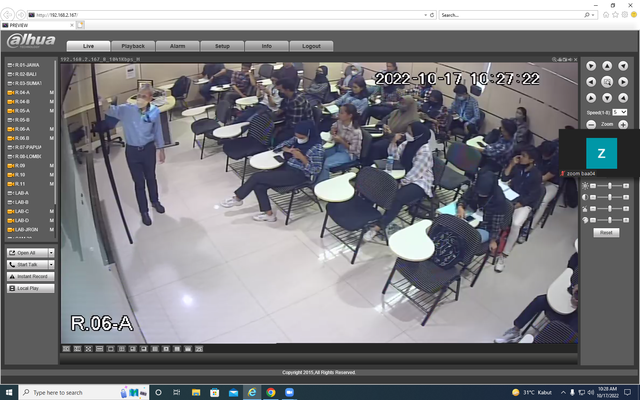Click the Zoom minus round button
The height and width of the screenshot is (400, 640).
point(591,124)
